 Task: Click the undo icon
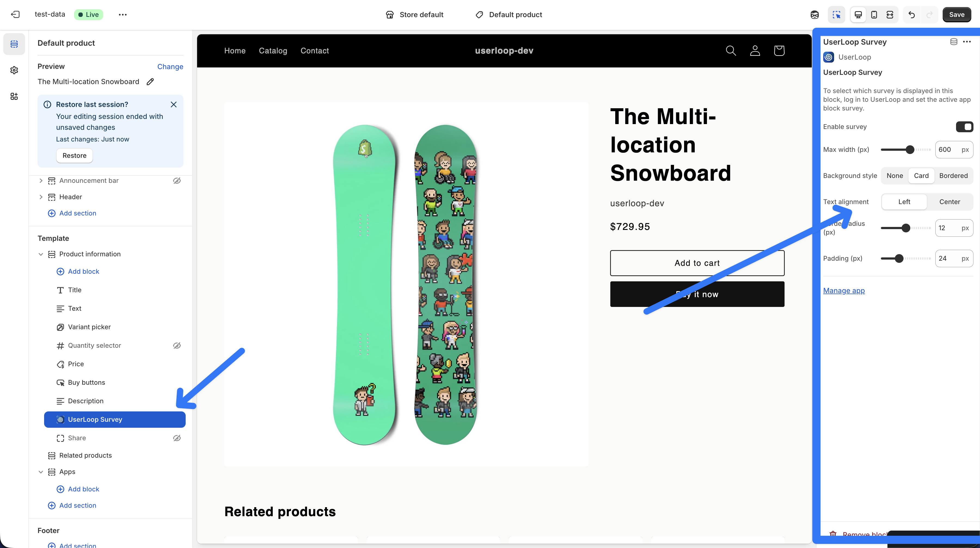(911, 14)
